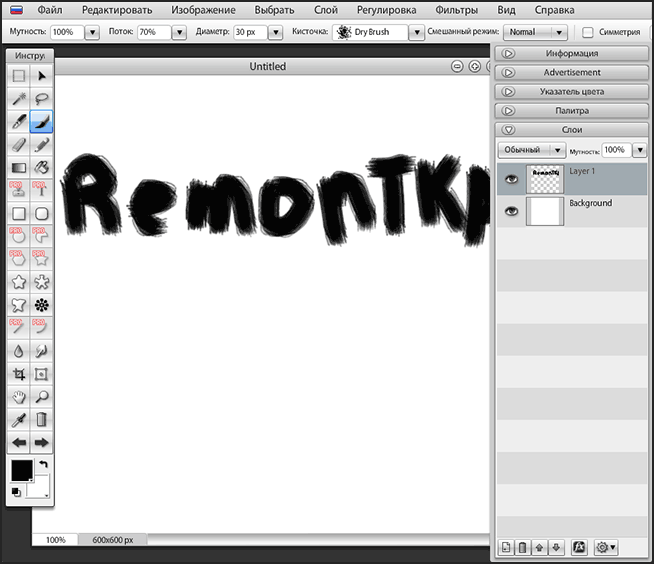Image resolution: width=654 pixels, height=564 pixels.
Task: Open the Кисточка Dry Brush dropdown arrow
Action: pyautogui.click(x=416, y=32)
